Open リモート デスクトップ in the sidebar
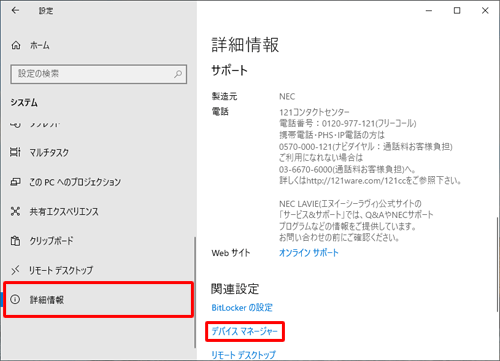This screenshot has width=500, height=361. coord(61,270)
